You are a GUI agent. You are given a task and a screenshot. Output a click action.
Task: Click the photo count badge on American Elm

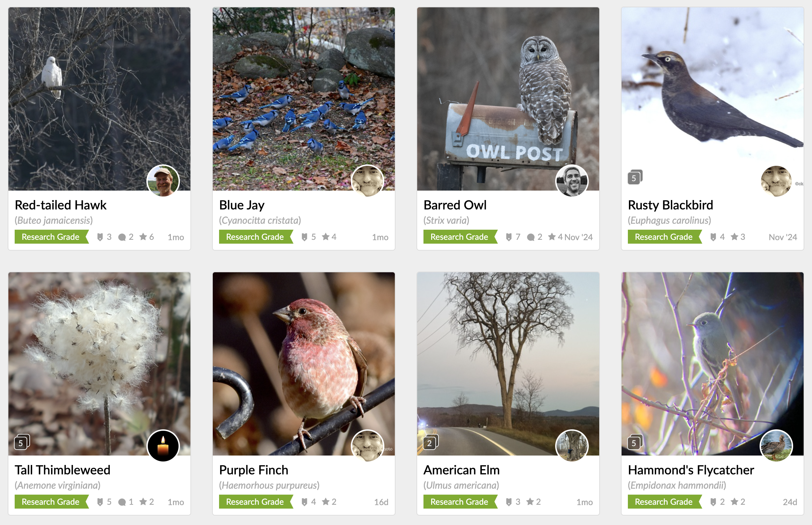pos(430,443)
